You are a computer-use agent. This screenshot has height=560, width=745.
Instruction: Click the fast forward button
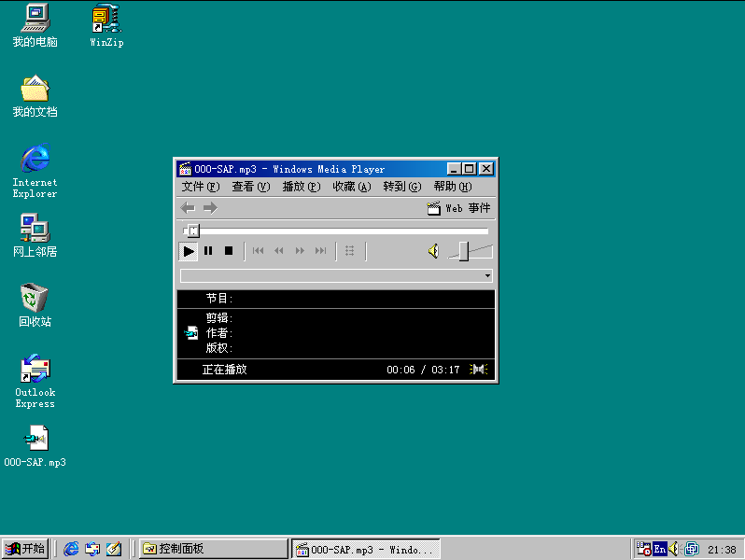pyautogui.click(x=300, y=251)
